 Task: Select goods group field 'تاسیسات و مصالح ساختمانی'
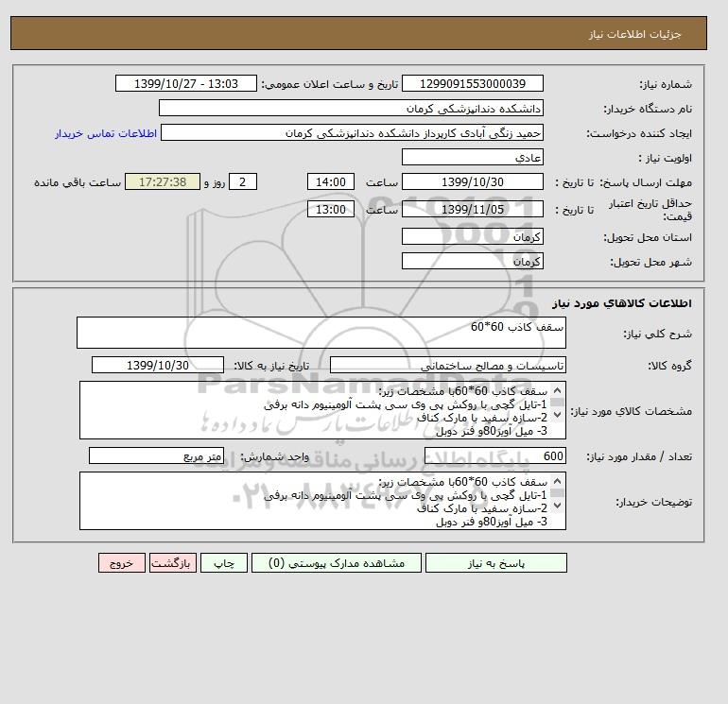point(448,365)
